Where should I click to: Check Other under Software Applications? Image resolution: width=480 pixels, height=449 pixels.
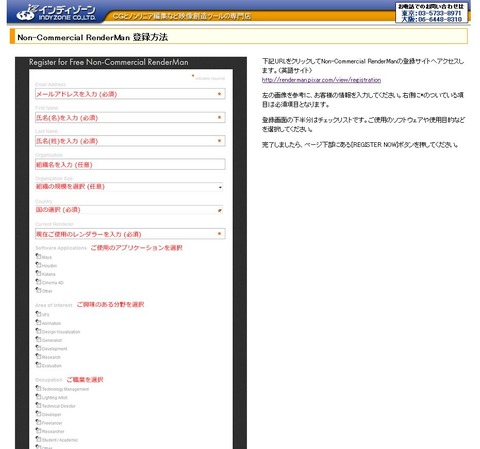[x=38, y=290]
